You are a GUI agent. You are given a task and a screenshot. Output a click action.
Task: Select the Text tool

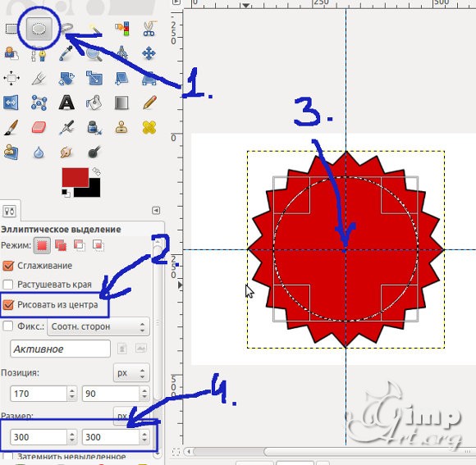pyautogui.click(x=66, y=103)
